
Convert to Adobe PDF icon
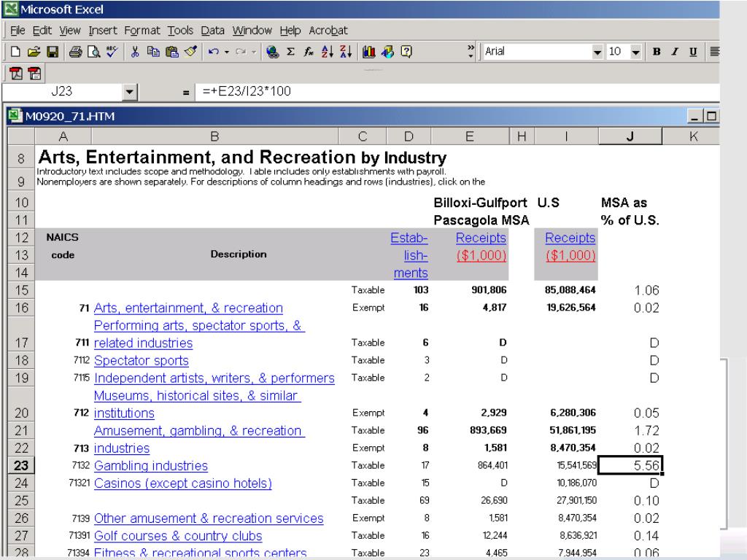click(x=16, y=74)
